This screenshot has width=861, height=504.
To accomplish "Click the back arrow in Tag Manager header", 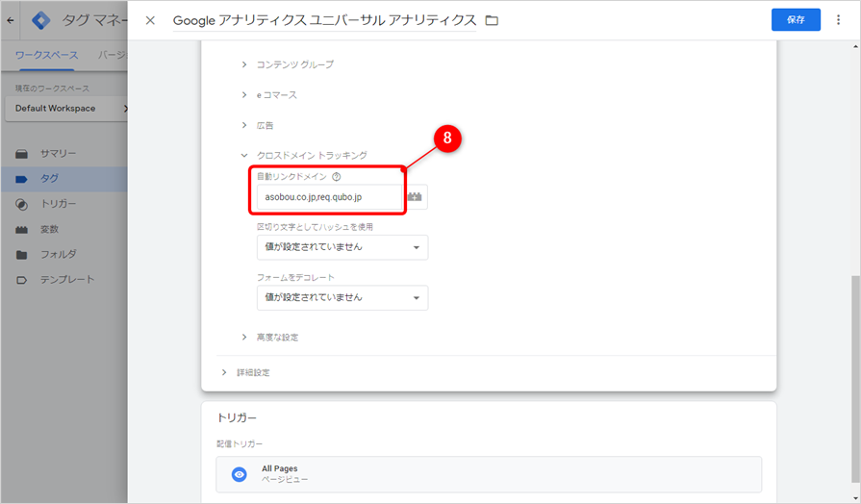I will (11, 20).
